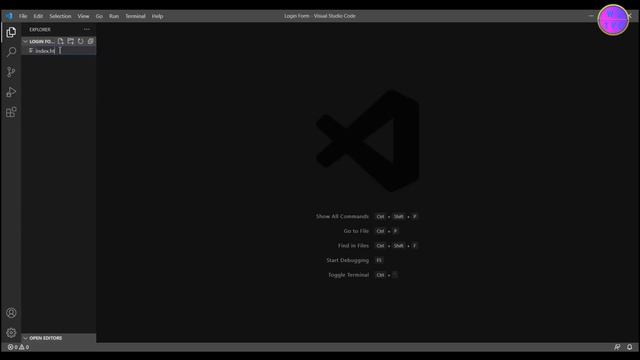Open the Accounts menu icon
Viewport: 640px width, 360px height.
11,313
